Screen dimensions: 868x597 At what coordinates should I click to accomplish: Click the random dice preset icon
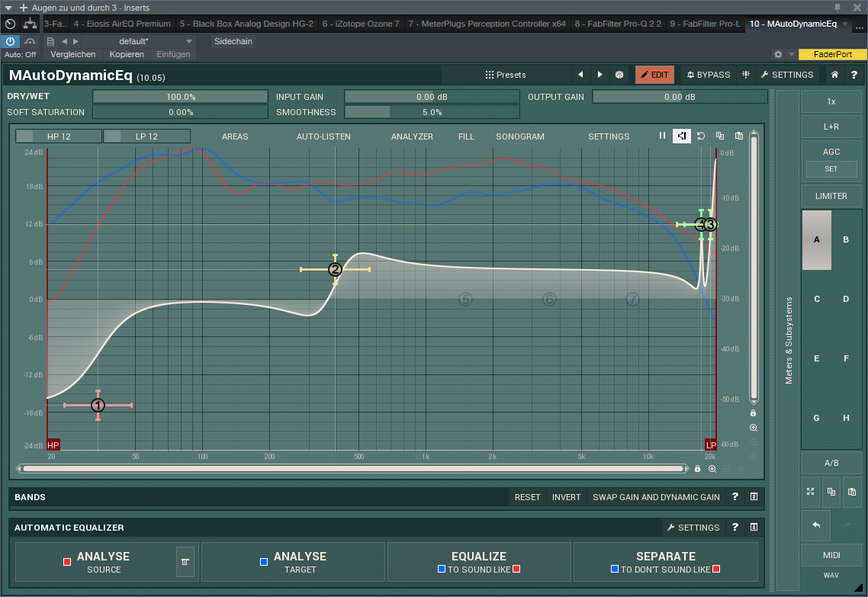[619, 75]
